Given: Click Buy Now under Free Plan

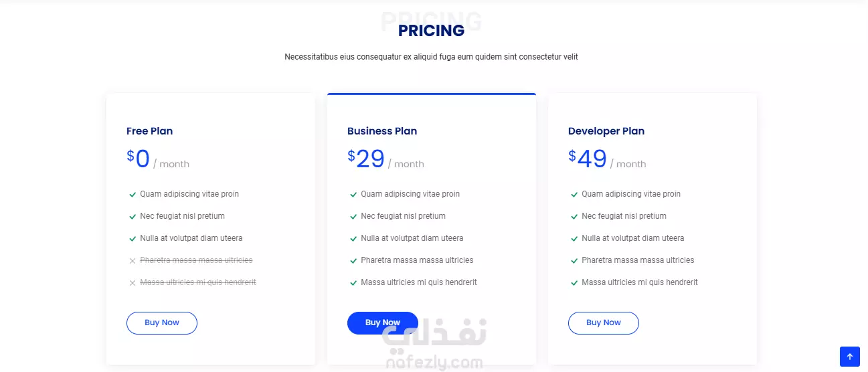Looking at the screenshot, I should (x=162, y=323).
